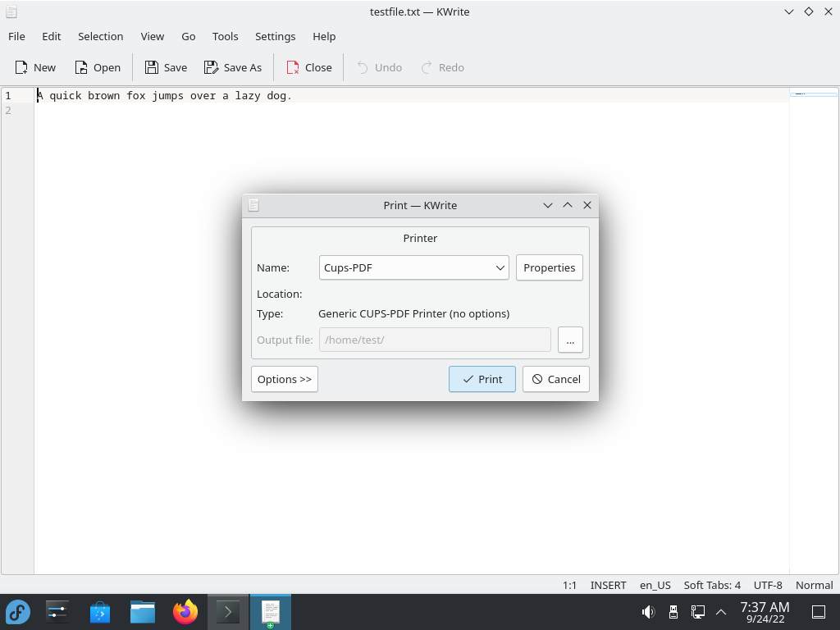
Task: Maximize the Print dialog
Action: [x=568, y=205]
